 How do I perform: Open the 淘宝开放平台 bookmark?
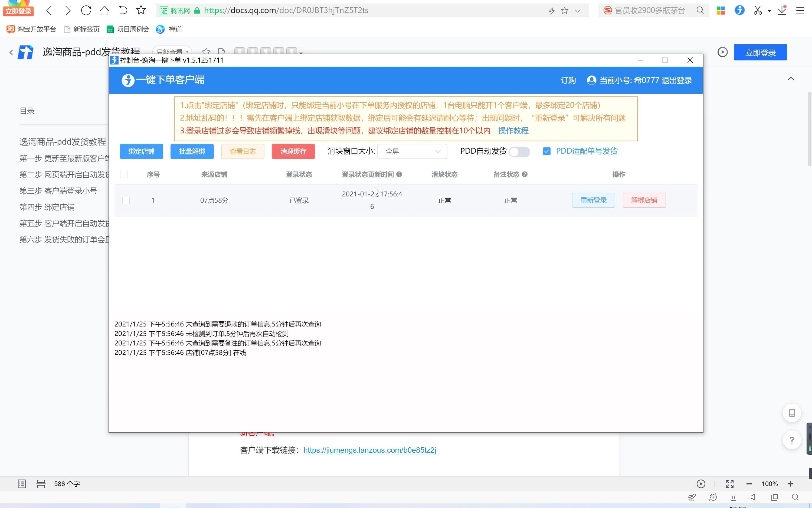tap(31, 29)
